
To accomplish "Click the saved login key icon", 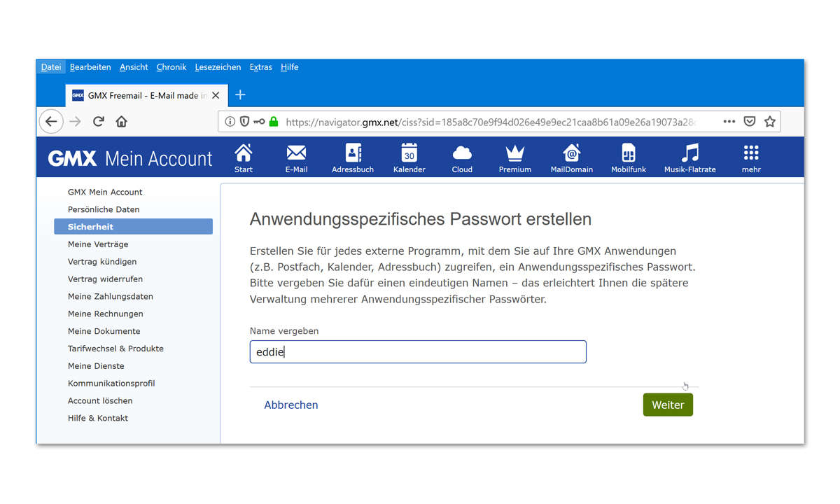I will pos(259,121).
